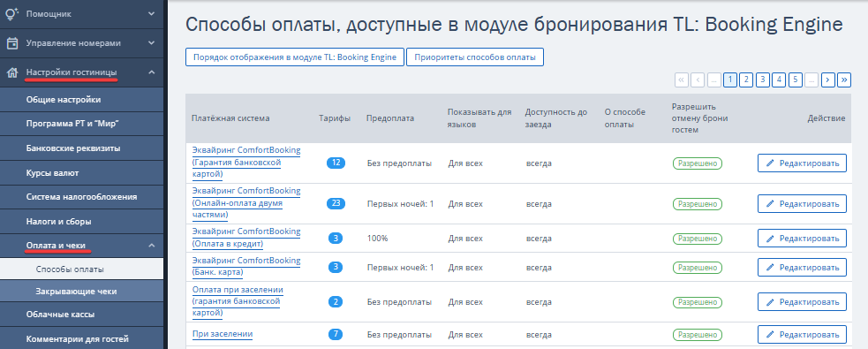Open Налоги и сборы section
Screen dimensions: 868x349
[x=82, y=222]
